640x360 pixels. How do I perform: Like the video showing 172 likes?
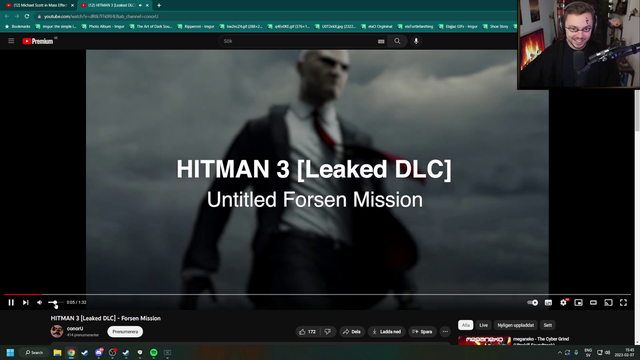308,332
